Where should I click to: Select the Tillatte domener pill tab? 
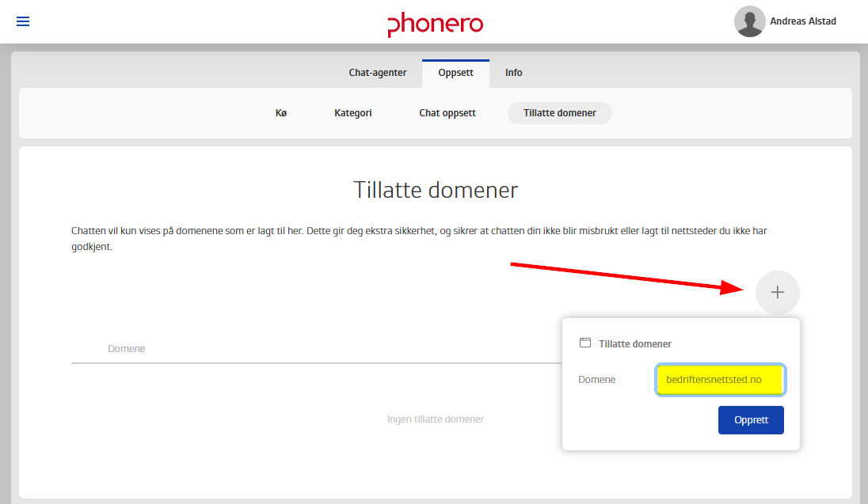tap(560, 113)
